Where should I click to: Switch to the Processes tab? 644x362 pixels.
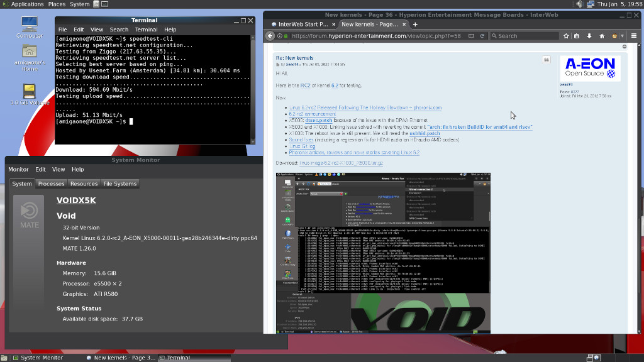click(x=51, y=184)
